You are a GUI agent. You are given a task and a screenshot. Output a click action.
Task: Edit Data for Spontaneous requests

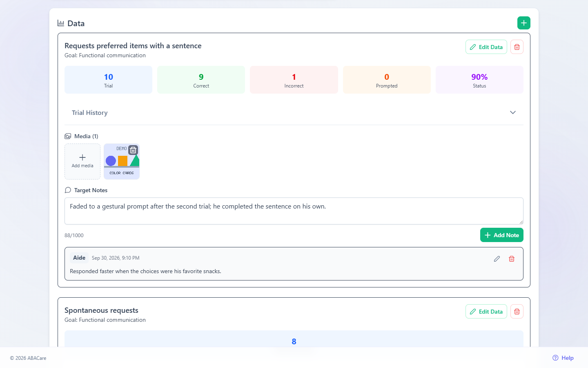(486, 312)
